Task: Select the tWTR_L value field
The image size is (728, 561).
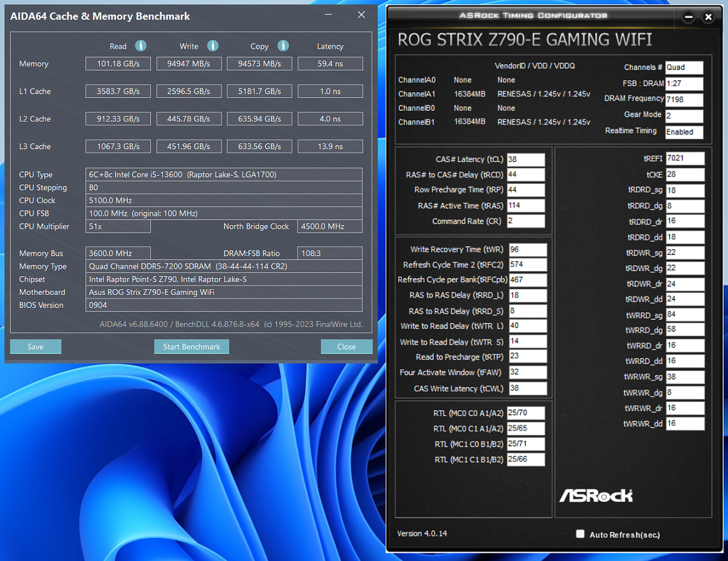Action: [528, 326]
